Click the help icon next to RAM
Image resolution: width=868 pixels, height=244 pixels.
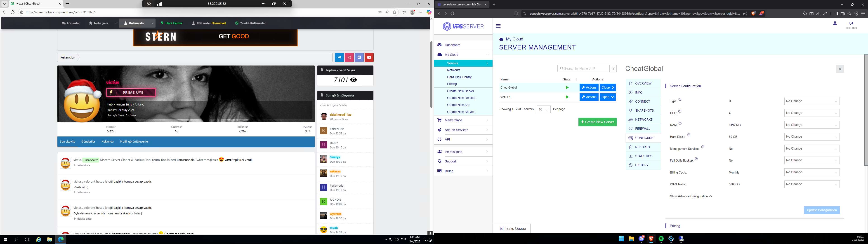[x=680, y=123]
